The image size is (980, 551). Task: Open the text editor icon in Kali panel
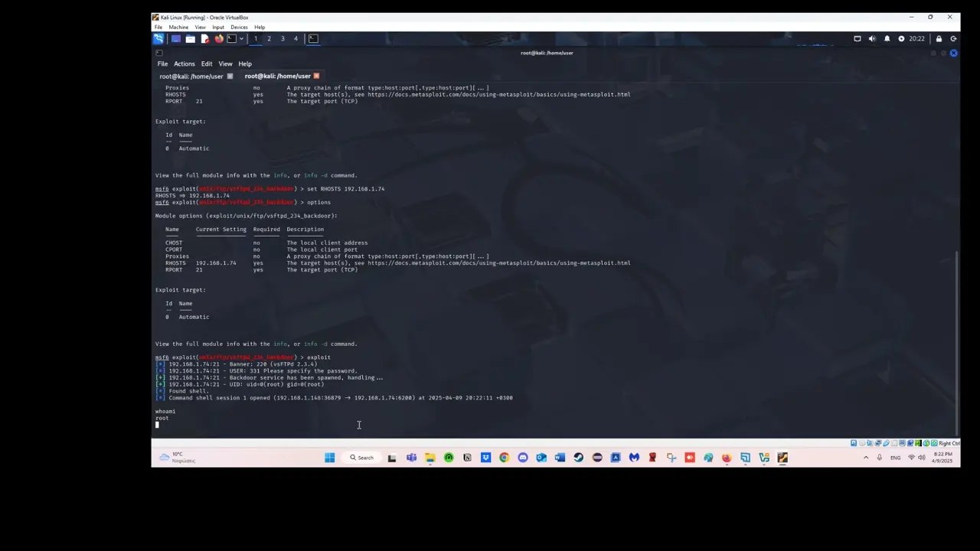point(204,38)
